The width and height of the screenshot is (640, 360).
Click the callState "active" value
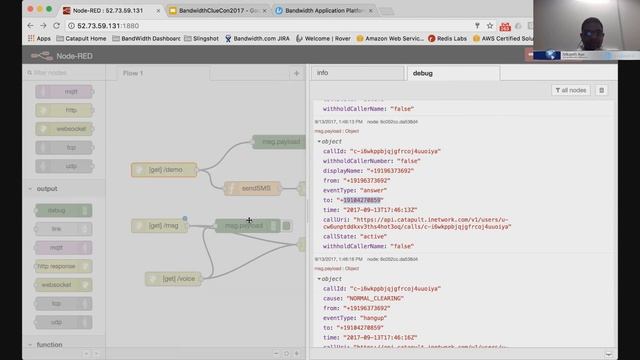coord(373,236)
